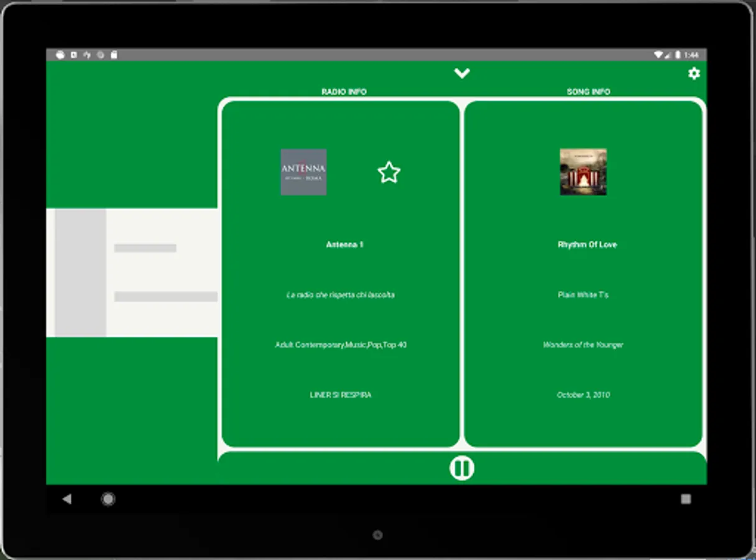Image resolution: width=756 pixels, height=560 pixels.
Task: Tap the Wi-Fi icon in status bar
Action: pos(658,55)
